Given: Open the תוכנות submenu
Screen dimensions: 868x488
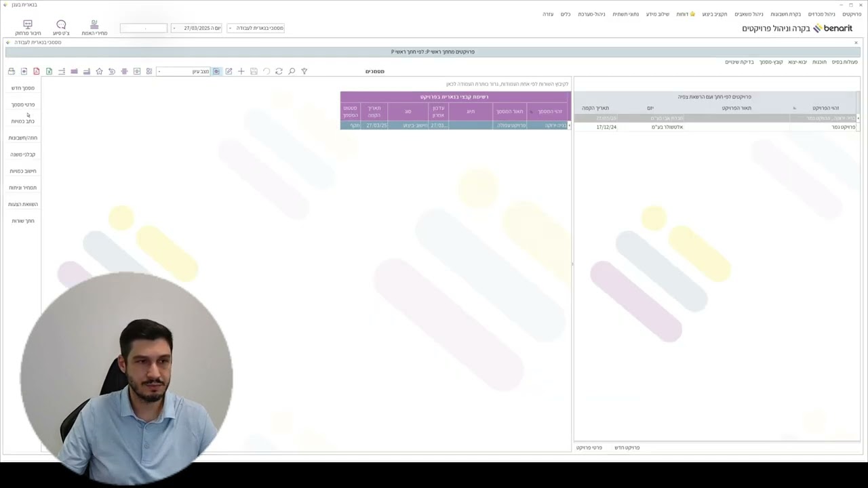Looking at the screenshot, I should pyautogui.click(x=819, y=62).
